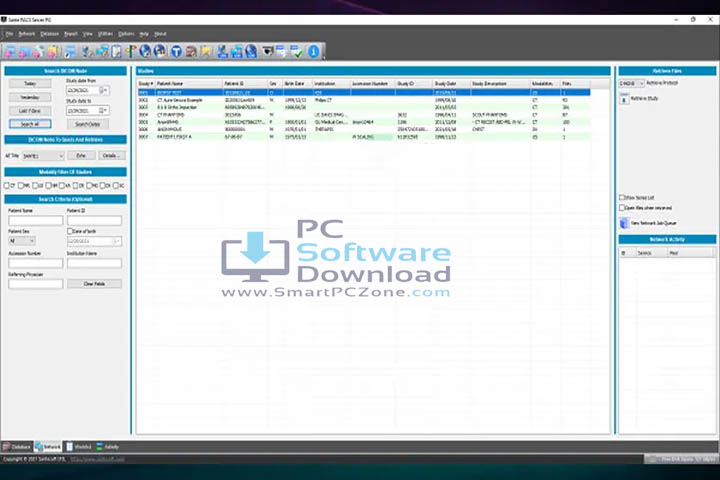
Task: Click the Last 7 Days button
Action: (x=30, y=111)
